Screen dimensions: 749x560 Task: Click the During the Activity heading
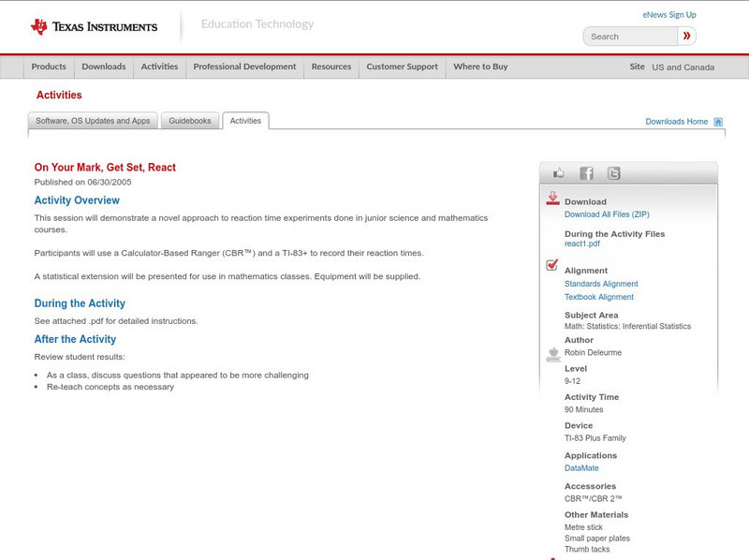click(x=80, y=303)
